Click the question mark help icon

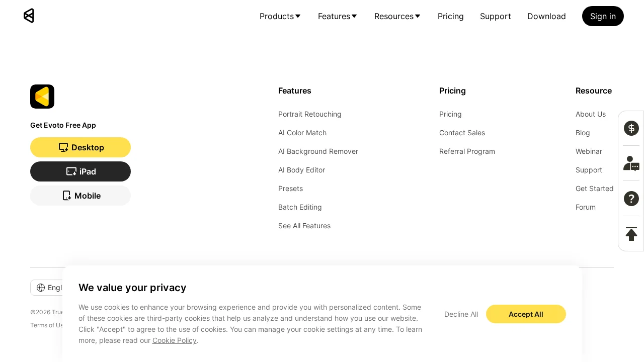tap(631, 199)
